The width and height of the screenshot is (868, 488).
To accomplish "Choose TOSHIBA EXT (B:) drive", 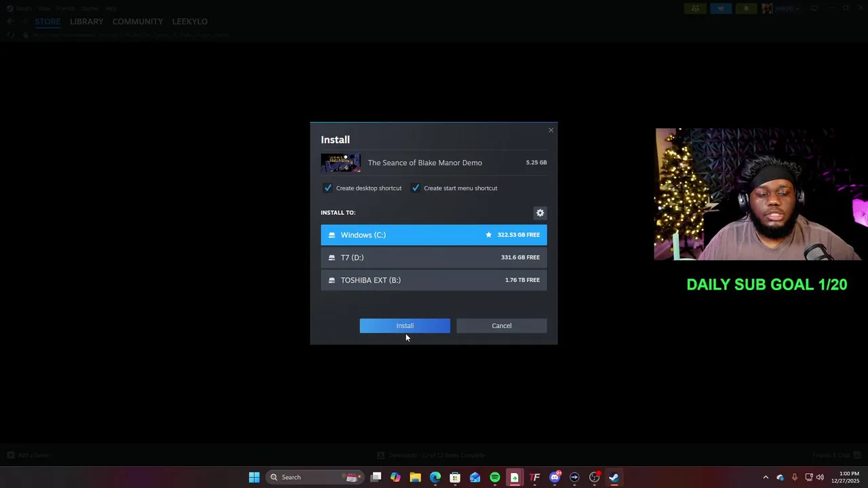I will [433, 280].
